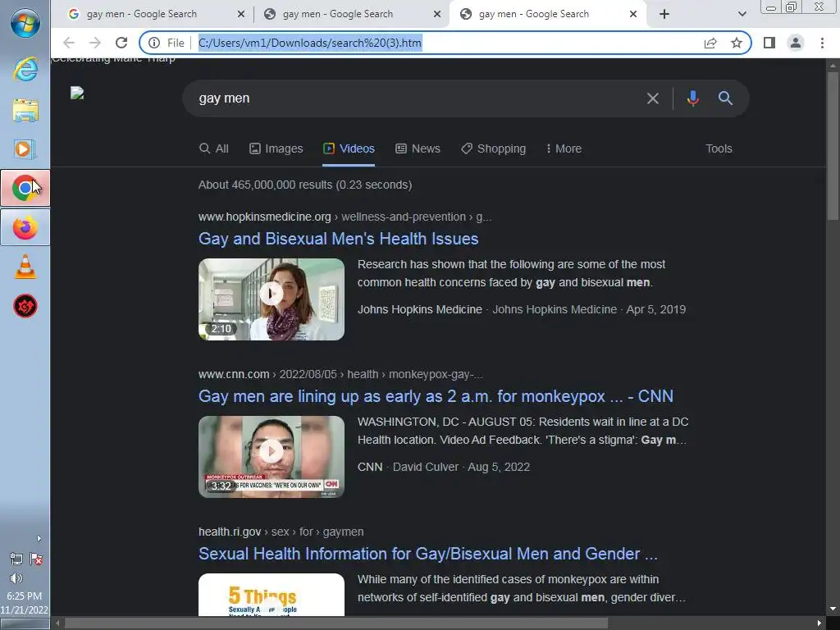This screenshot has width=840, height=630.
Task: Open the red circular app on taskbar
Action: click(x=25, y=306)
